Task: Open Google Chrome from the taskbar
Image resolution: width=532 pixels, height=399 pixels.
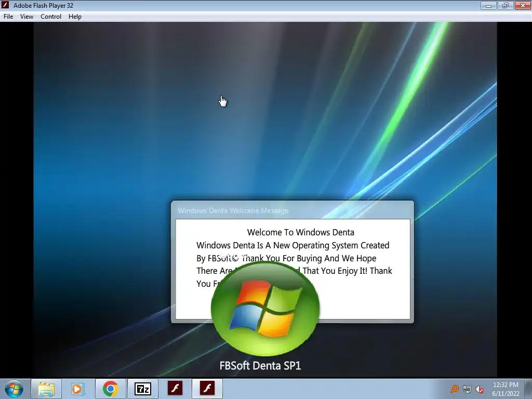Action: (x=110, y=389)
